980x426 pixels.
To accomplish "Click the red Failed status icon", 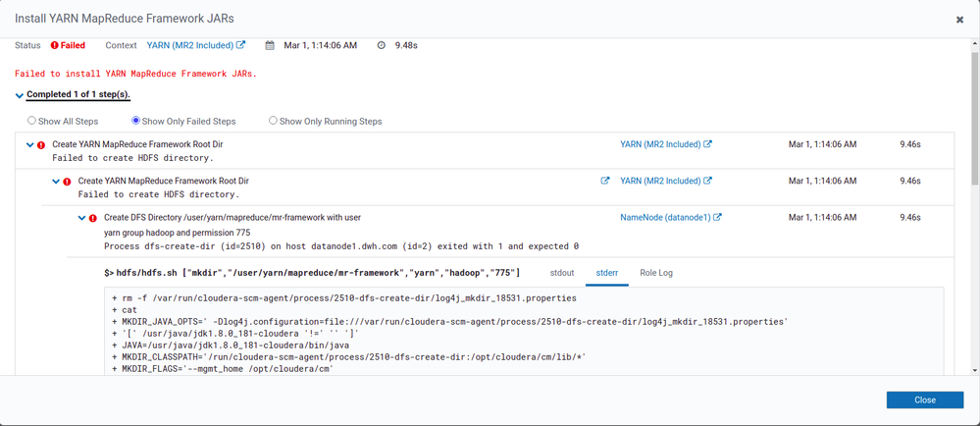I will tap(54, 45).
